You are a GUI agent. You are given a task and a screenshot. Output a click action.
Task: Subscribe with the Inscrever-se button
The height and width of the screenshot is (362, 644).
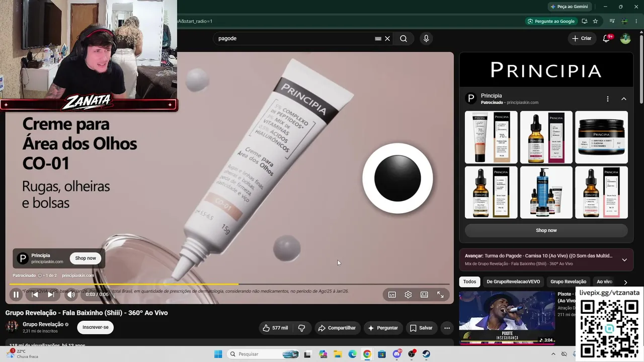(96, 327)
